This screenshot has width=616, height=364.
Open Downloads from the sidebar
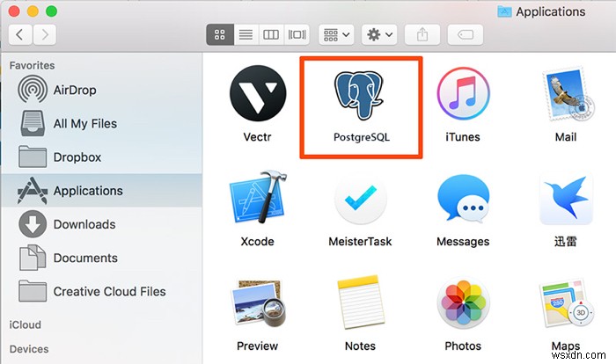(102, 224)
